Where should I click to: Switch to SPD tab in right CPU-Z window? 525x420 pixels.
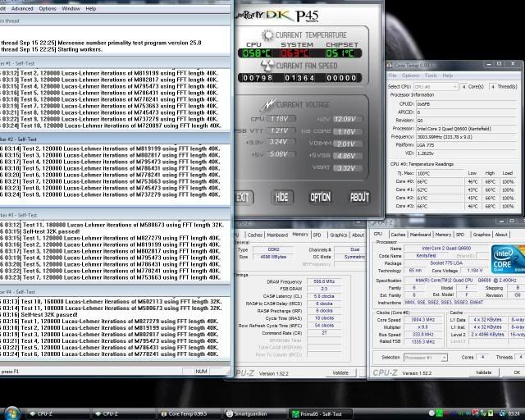(460, 235)
